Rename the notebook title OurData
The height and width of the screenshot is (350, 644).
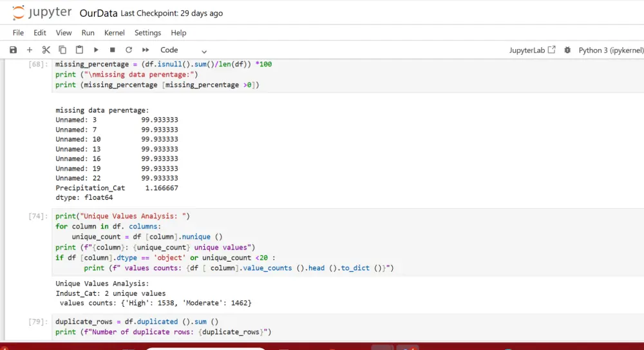tap(99, 13)
